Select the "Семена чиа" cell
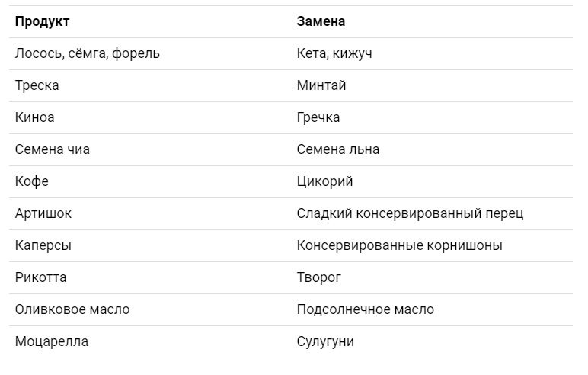588x375 pixels. [x=53, y=149]
